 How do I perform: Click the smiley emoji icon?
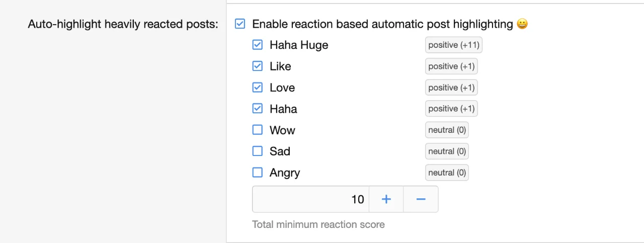[x=522, y=24]
